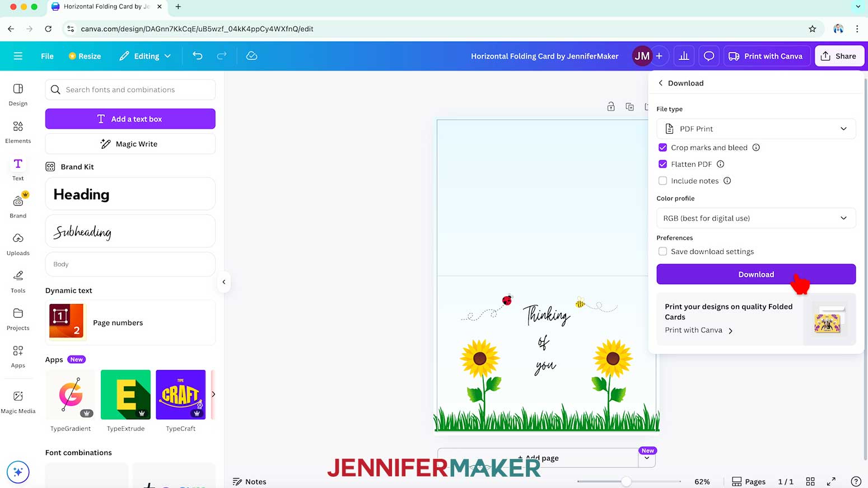868x488 pixels.
Task: Open the Apps sidebar panel
Action: pos(18,357)
